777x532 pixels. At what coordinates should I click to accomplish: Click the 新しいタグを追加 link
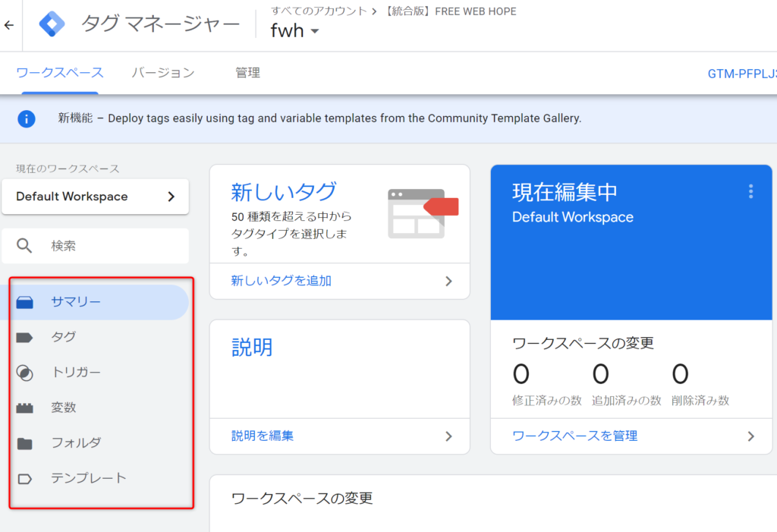pyautogui.click(x=281, y=281)
